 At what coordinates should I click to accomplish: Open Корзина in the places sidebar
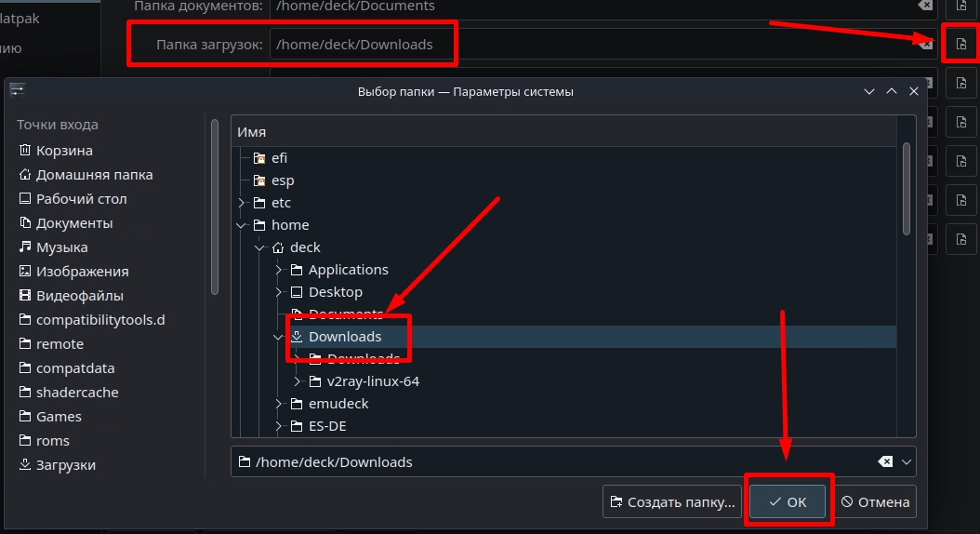tap(64, 151)
